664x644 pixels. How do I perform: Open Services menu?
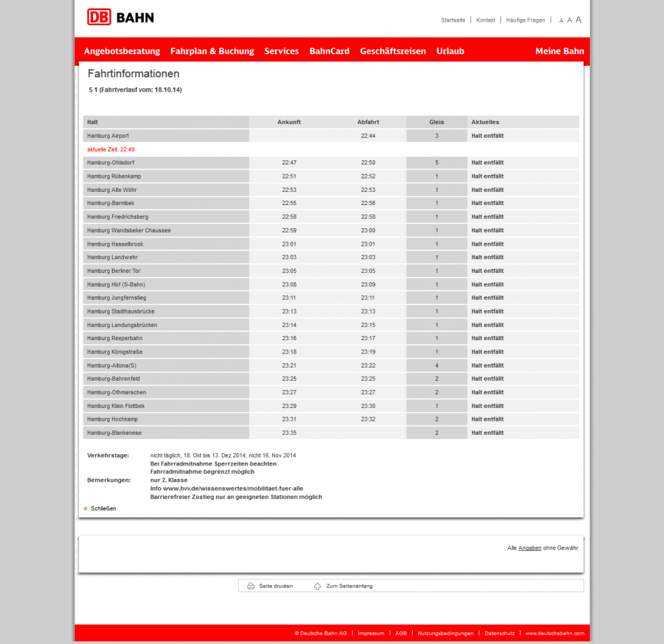point(281,51)
